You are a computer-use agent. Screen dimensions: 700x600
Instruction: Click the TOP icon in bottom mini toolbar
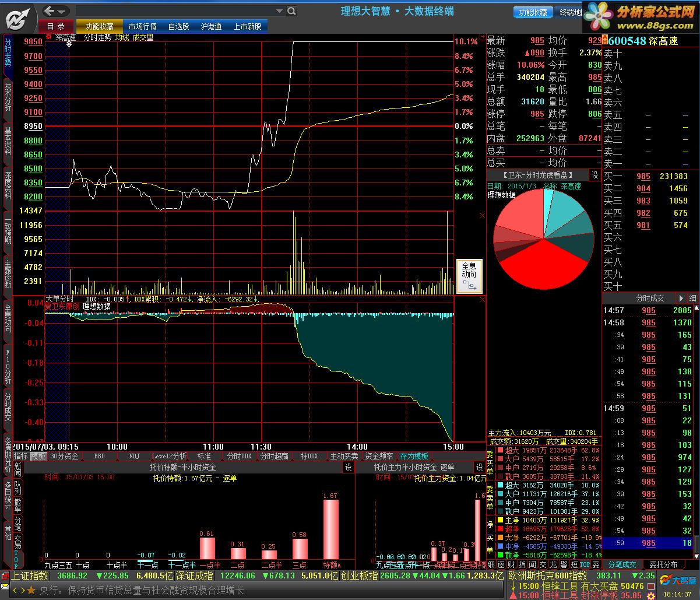585,564
